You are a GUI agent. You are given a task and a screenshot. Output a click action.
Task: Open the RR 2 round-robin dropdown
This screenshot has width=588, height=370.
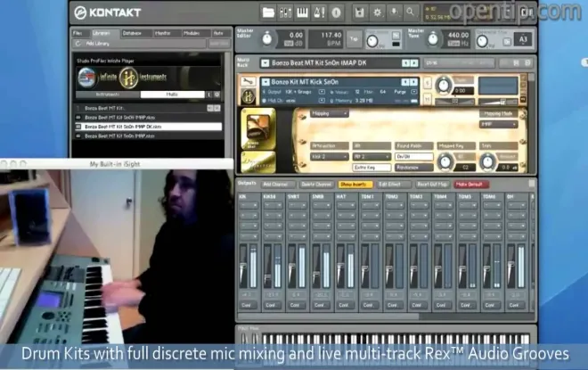point(372,157)
